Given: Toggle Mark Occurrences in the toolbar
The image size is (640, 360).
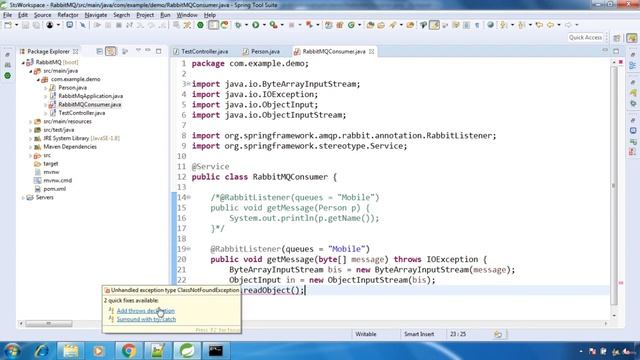Looking at the screenshot, I should tap(434, 25).
